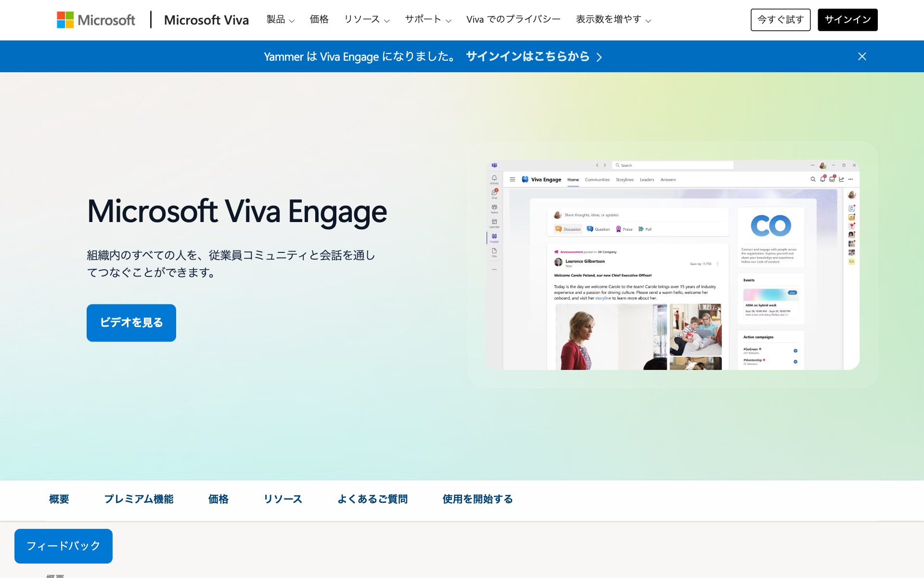Jump to the プレミアム機能 section tab
The height and width of the screenshot is (578, 924).
click(x=139, y=499)
